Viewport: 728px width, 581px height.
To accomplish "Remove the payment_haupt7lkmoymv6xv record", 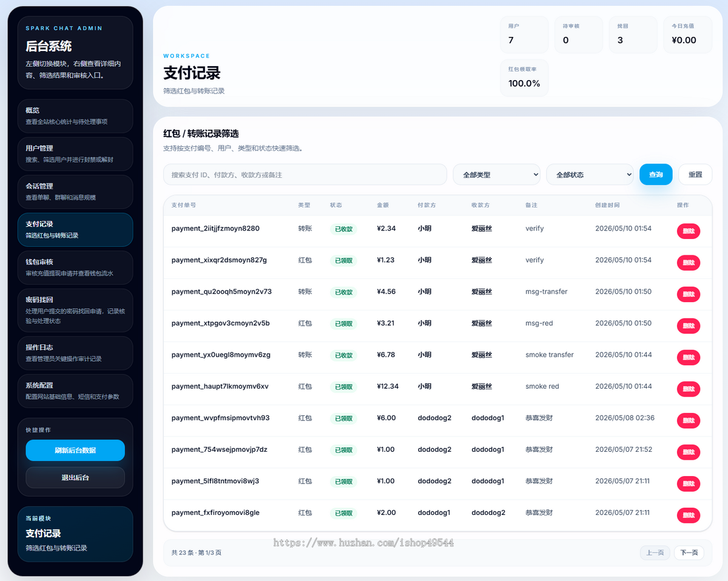I will (689, 389).
